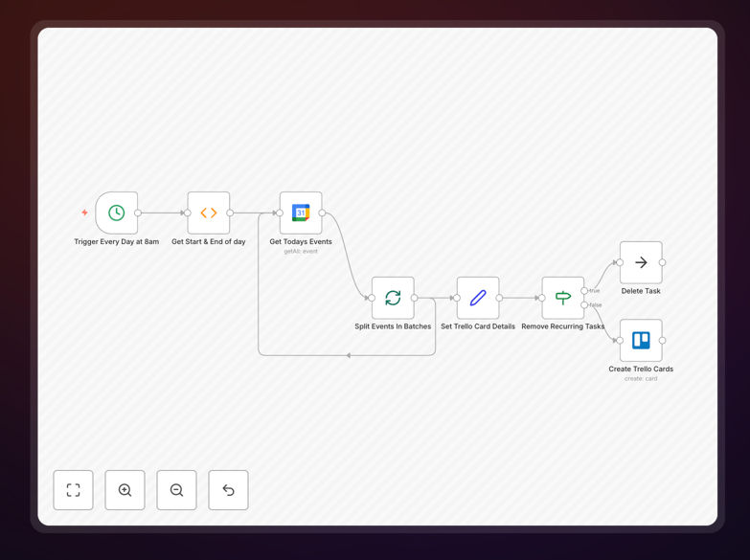Select the Remove Recurring Tasks signpost node
This screenshot has height=560, width=750.
pyautogui.click(x=563, y=298)
